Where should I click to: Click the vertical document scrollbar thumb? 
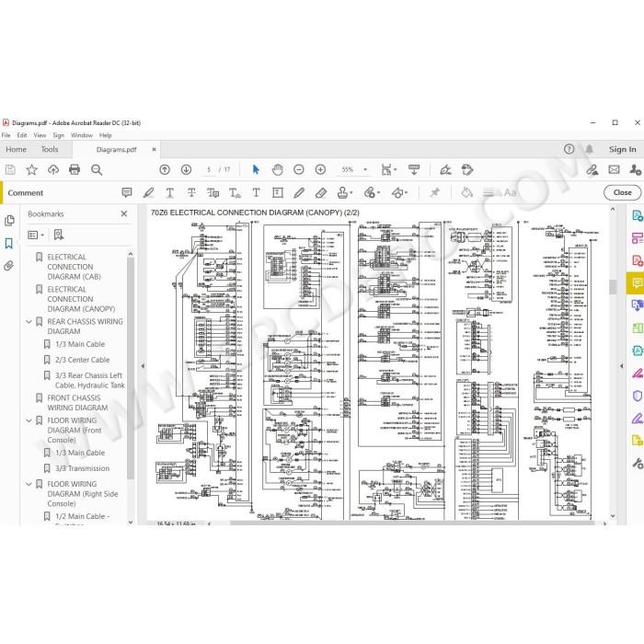[x=613, y=287]
